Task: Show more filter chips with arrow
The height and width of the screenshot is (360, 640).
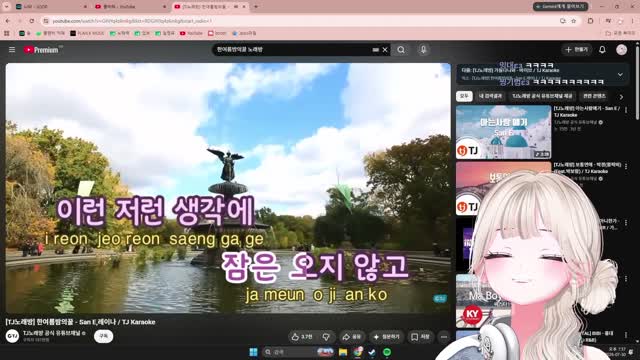Action: coord(621,97)
